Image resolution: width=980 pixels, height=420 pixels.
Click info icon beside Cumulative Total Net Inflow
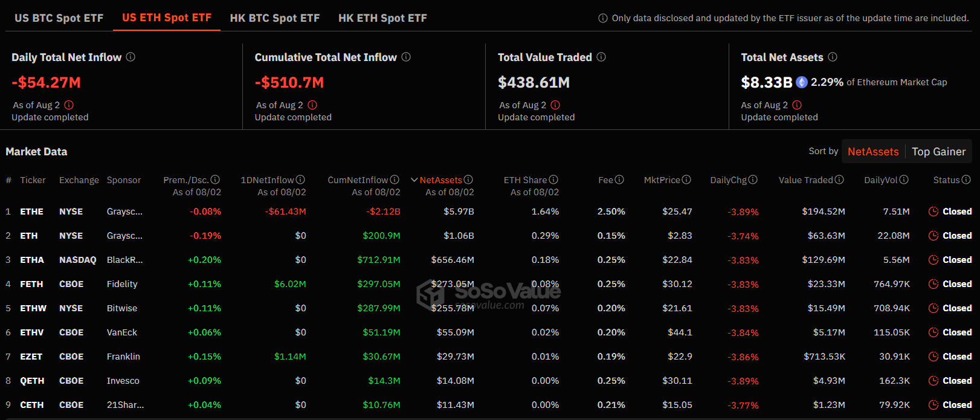click(x=406, y=57)
